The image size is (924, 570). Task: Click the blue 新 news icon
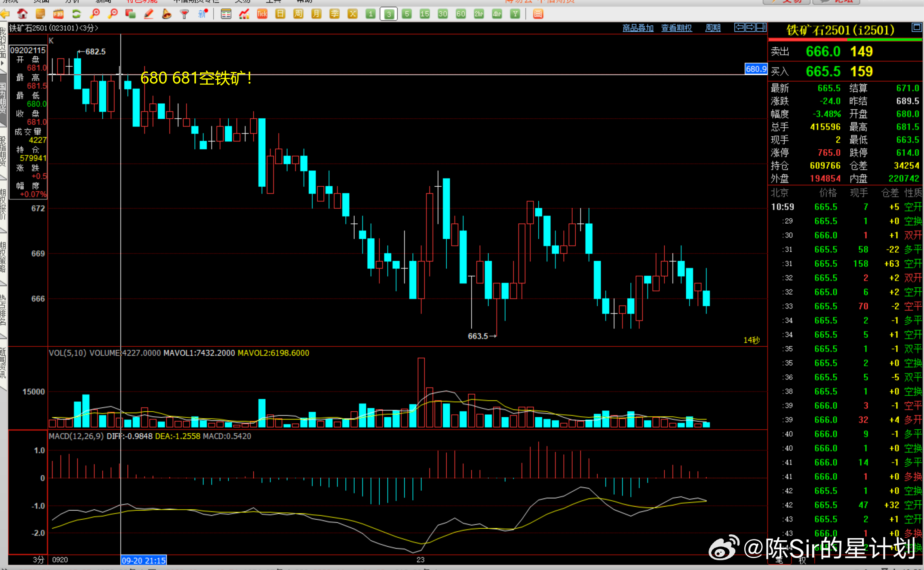(x=203, y=14)
